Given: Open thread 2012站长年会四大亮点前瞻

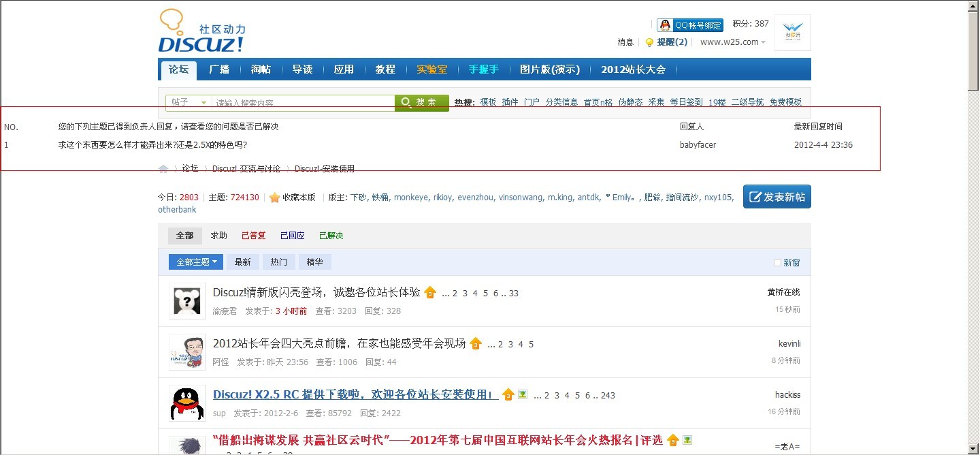Looking at the screenshot, I should point(340,343).
